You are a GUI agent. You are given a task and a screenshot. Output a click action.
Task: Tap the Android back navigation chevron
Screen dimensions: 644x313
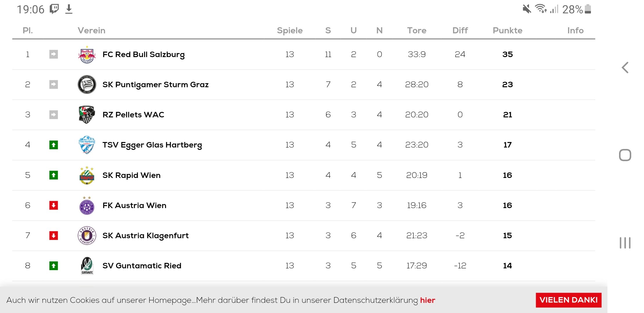click(625, 68)
